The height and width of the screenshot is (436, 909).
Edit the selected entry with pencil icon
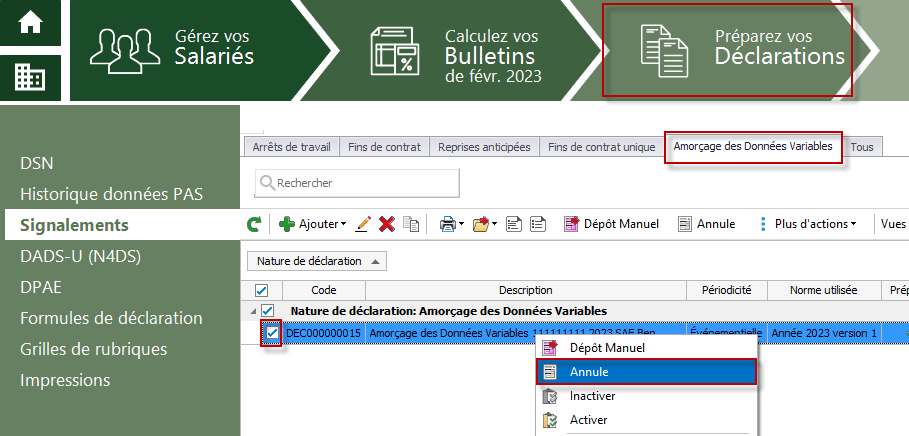(363, 224)
